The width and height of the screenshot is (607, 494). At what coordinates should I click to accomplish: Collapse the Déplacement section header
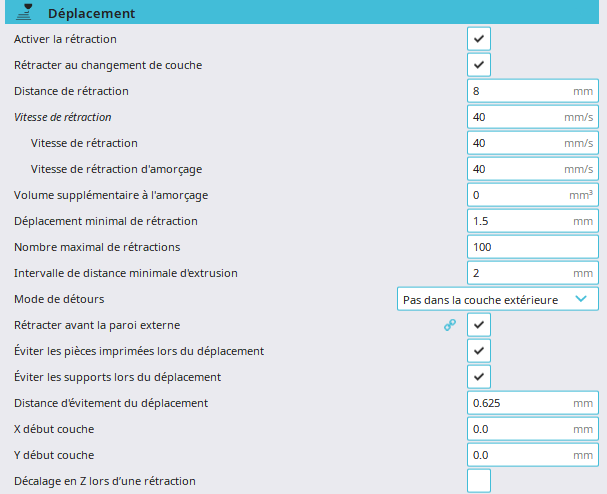pyautogui.click(x=302, y=13)
